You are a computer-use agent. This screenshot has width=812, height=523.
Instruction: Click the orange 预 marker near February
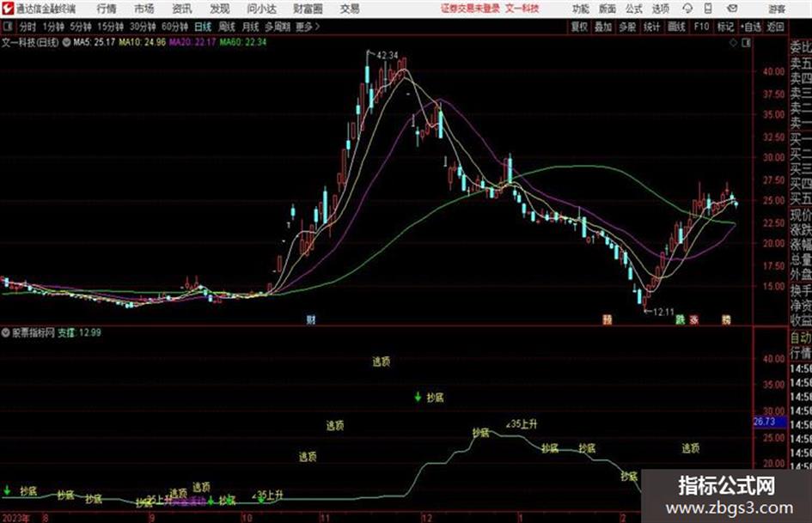point(607,319)
